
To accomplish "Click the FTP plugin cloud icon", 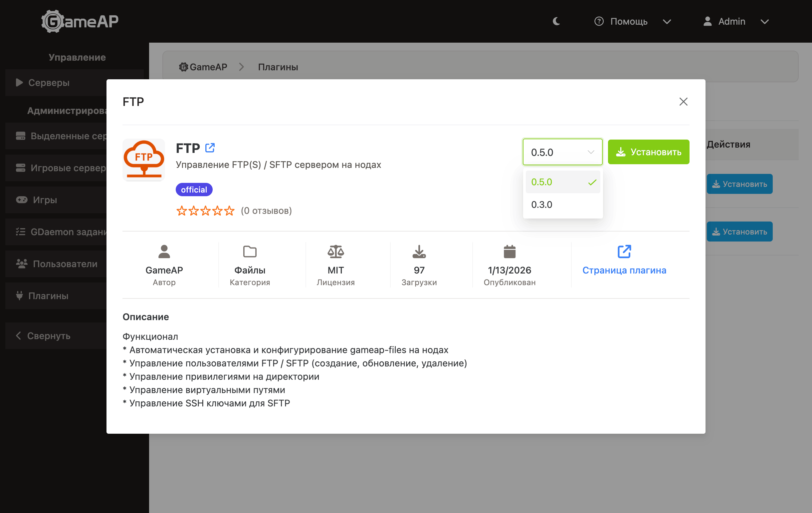I will pos(144,160).
